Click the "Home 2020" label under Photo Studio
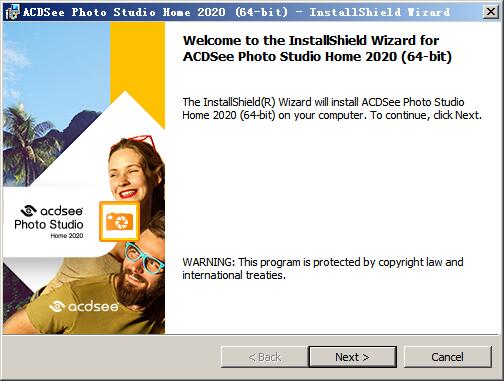The image size is (504, 381). coord(67,236)
